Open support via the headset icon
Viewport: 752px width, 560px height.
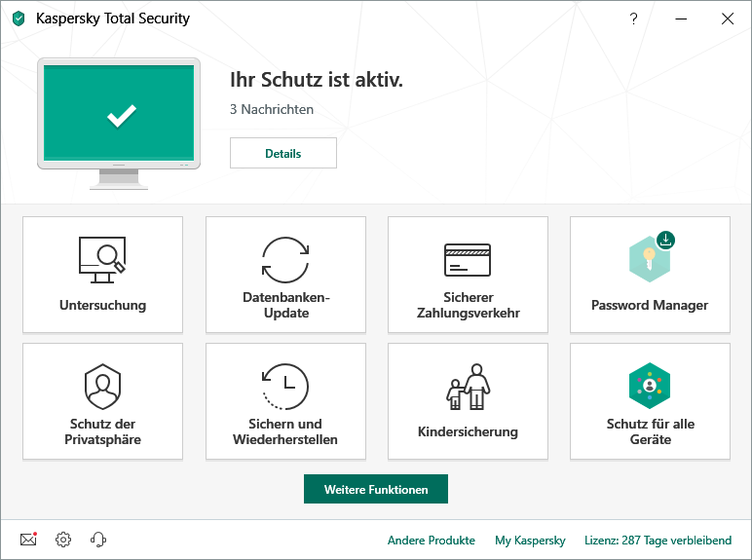98,540
